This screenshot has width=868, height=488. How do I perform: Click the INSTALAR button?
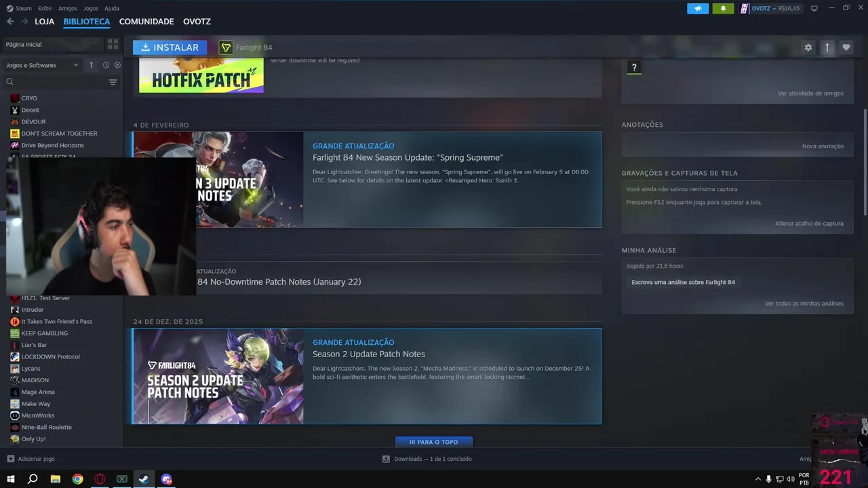point(170,47)
